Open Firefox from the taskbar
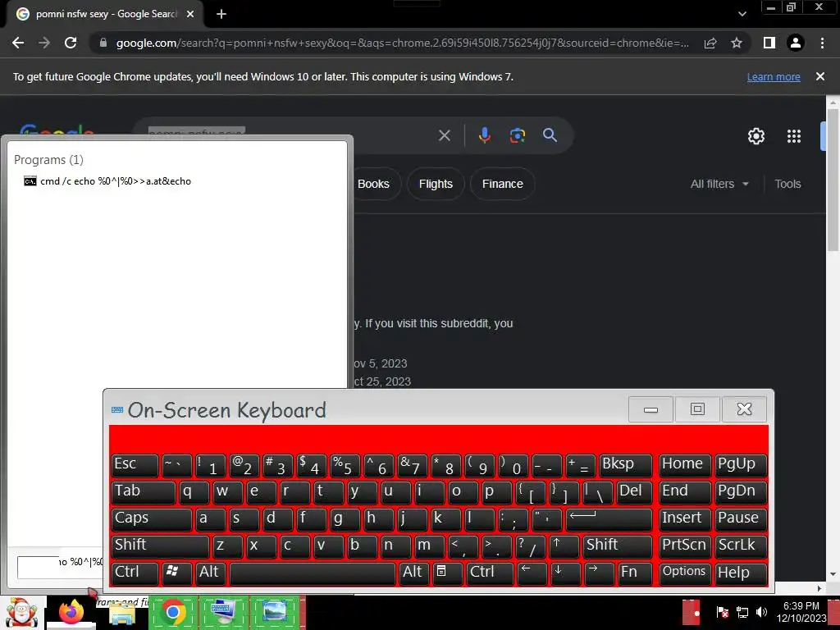The image size is (840, 630). pos(71,612)
